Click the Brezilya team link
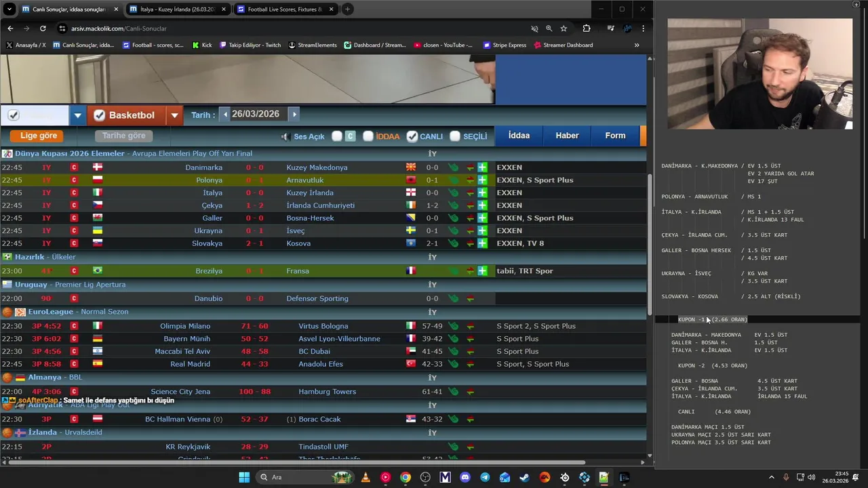Viewport: 868px width, 488px height. point(209,271)
